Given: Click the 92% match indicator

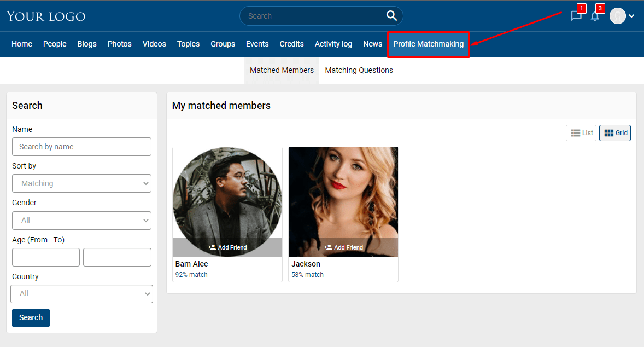Looking at the screenshot, I should pyautogui.click(x=191, y=274).
